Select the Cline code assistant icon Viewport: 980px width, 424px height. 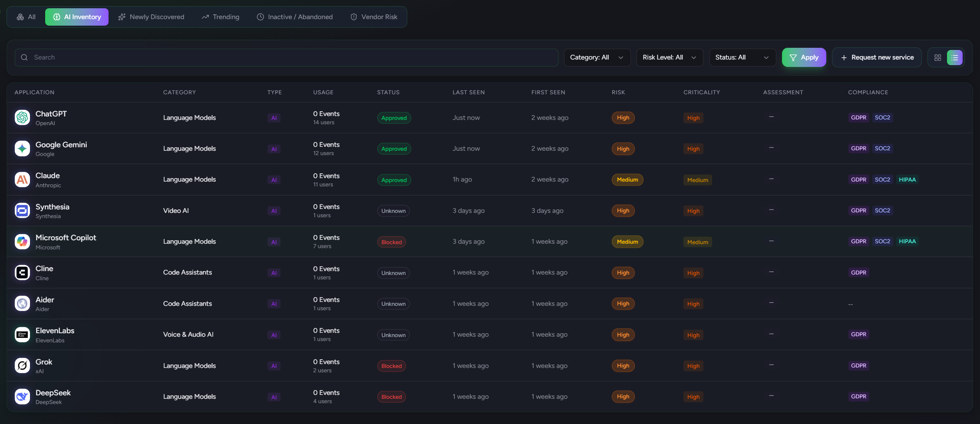point(22,272)
